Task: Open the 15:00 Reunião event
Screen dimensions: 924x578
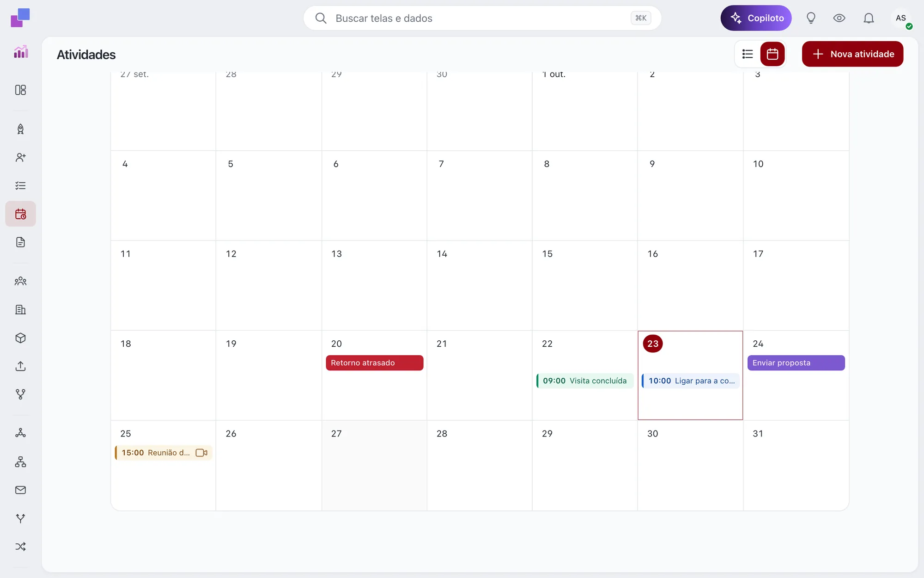Action: (x=164, y=453)
